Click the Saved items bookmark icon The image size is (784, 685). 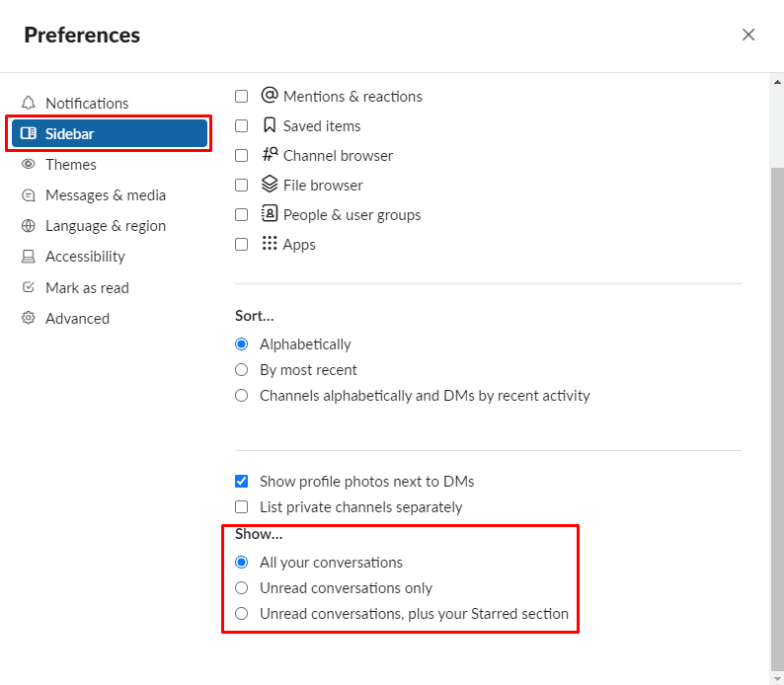tap(270, 125)
